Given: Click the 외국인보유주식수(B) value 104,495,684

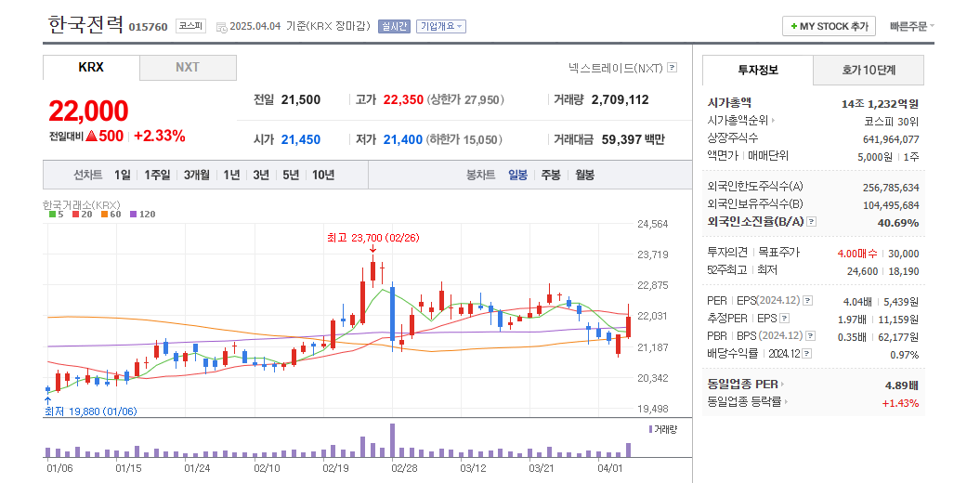Looking at the screenshot, I should [891, 205].
